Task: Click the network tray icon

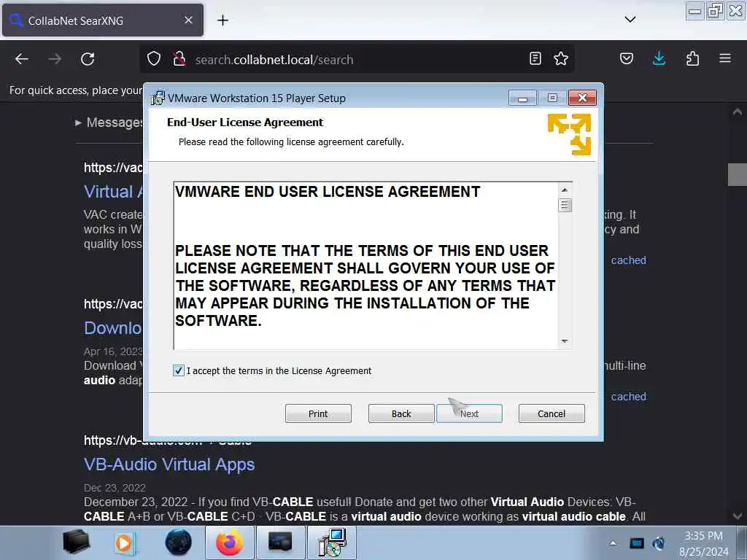Action: click(659, 542)
